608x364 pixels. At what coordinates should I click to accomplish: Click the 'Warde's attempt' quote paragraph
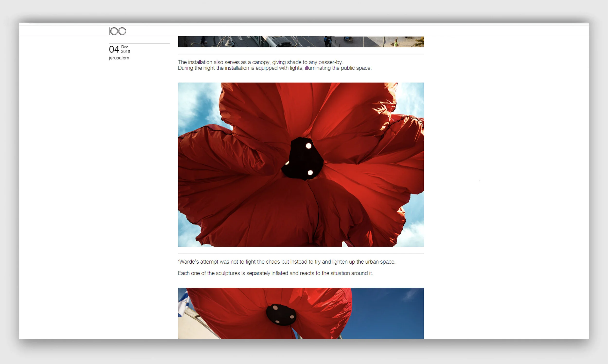click(286, 262)
